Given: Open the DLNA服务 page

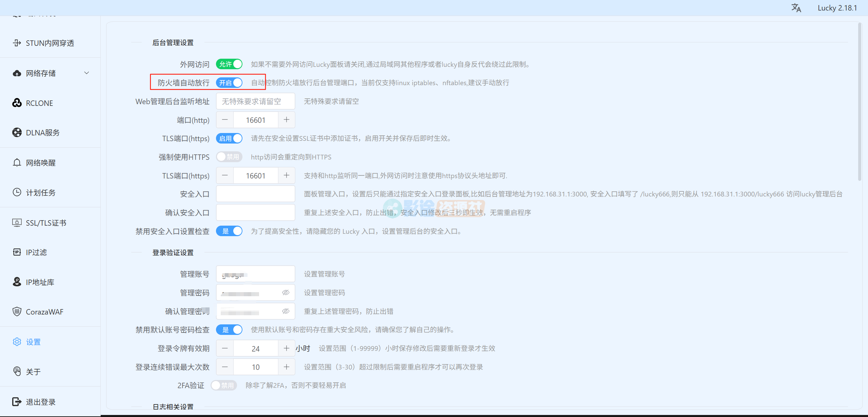Looking at the screenshot, I should click(42, 132).
